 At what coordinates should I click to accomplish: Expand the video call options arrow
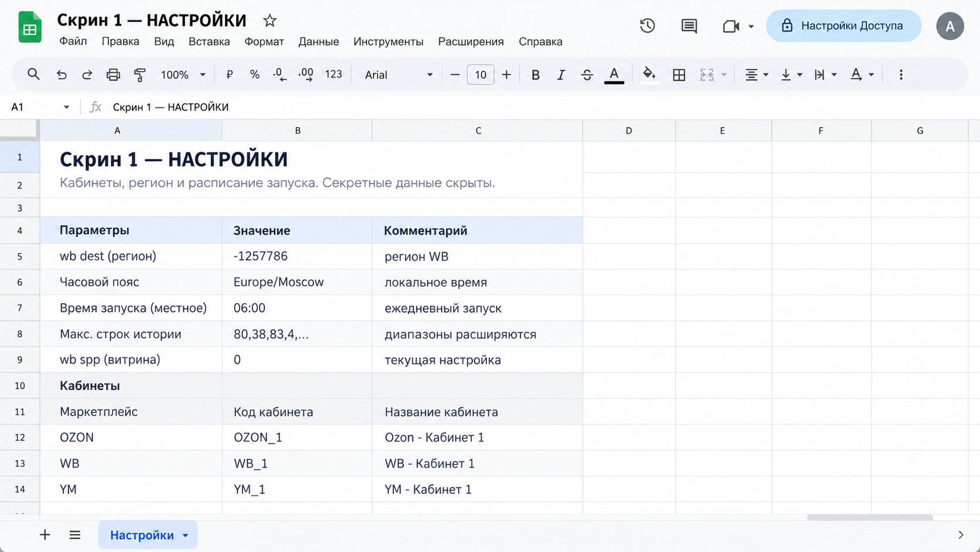click(751, 26)
